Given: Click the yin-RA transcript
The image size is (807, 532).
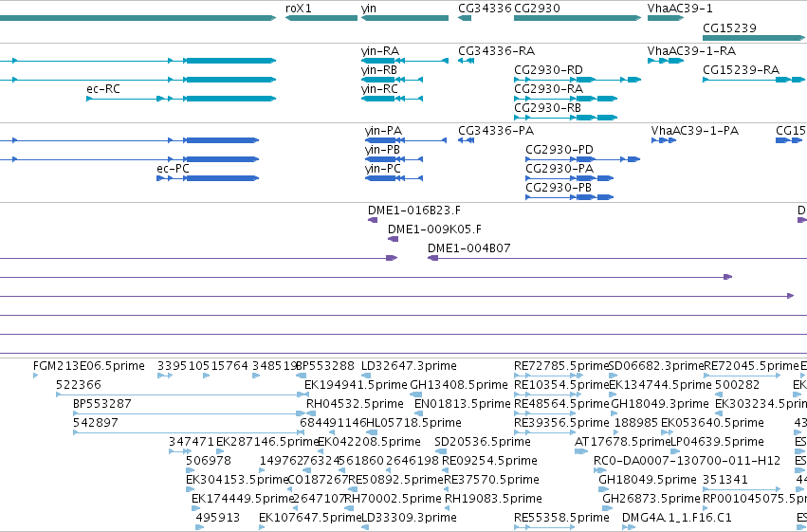Looking at the screenshot, I should tap(405, 61).
